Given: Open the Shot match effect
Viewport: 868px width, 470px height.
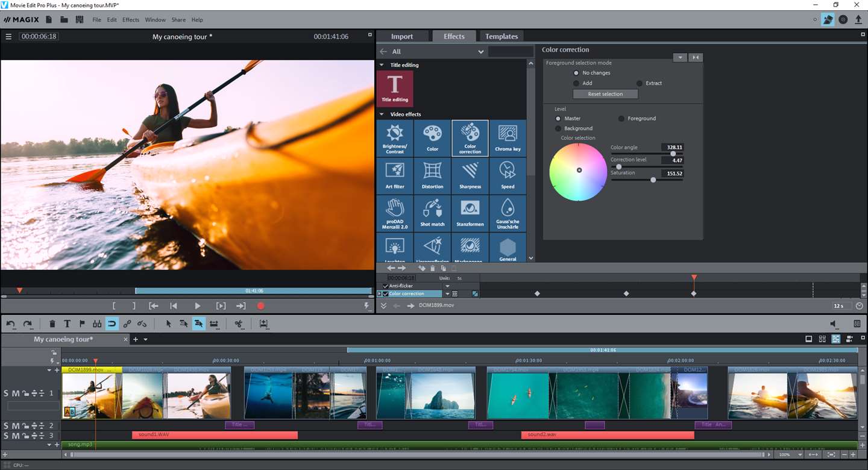Looking at the screenshot, I should pos(432,213).
